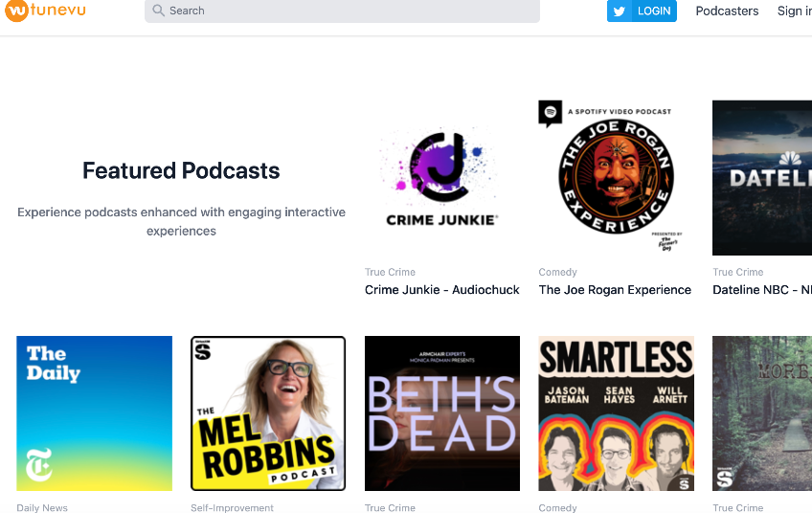Image resolution: width=812 pixels, height=513 pixels.
Task: Open the Sign in menu item
Action: tap(794, 11)
